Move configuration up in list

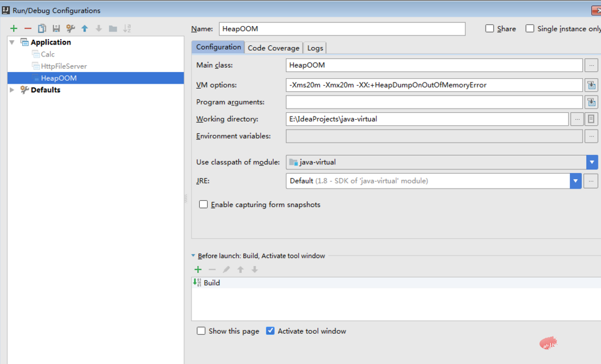pyautogui.click(x=85, y=29)
